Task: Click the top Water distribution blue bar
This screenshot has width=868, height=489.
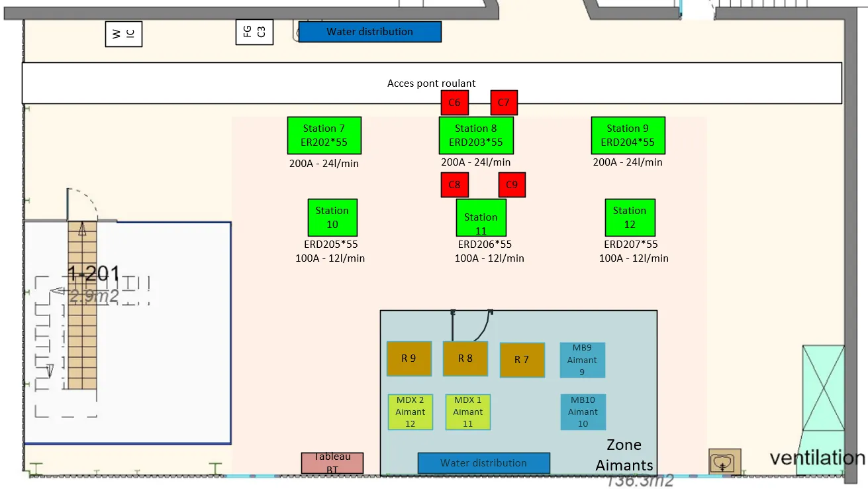Action: point(369,32)
